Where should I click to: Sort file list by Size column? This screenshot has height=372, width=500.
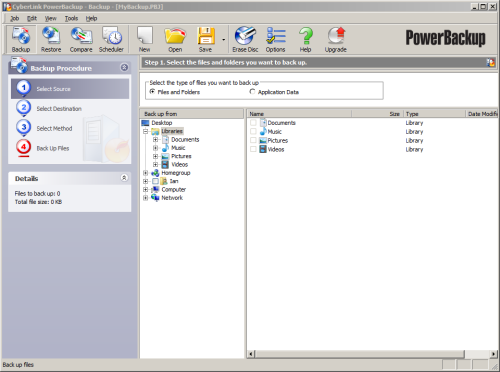click(x=377, y=114)
